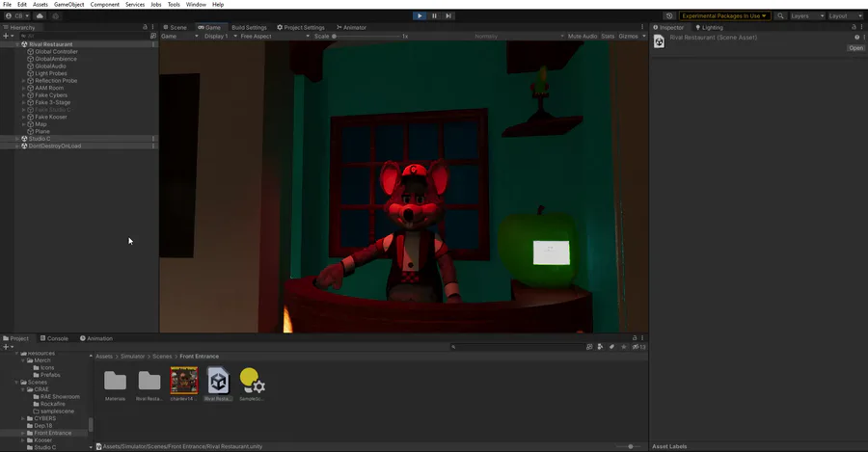The width and height of the screenshot is (868, 452).
Task: Click the favorites star icon in Project
Action: point(624,347)
